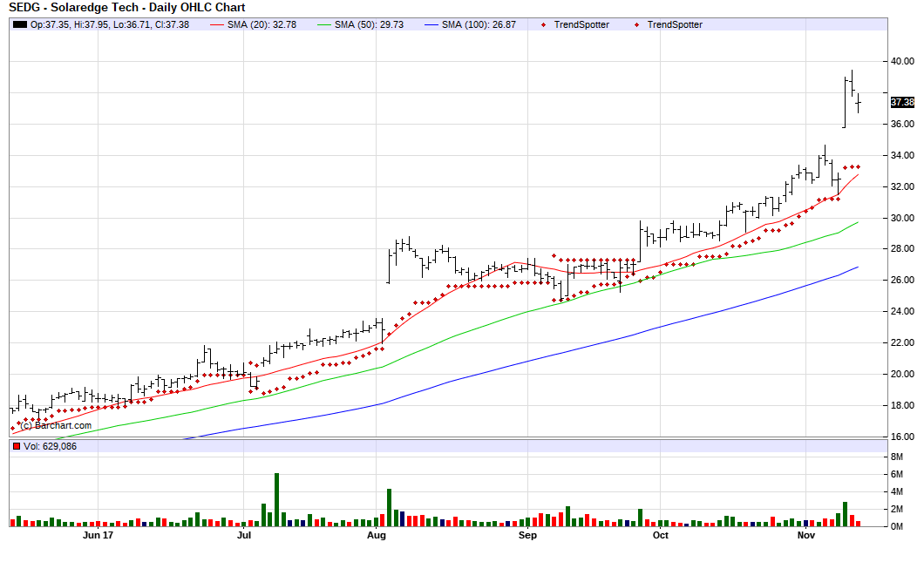Click the 20.00 price axis label

pyautogui.click(x=902, y=374)
